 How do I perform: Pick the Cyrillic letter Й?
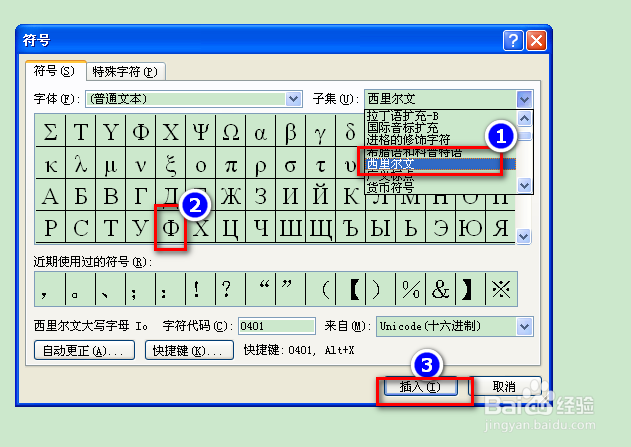pyautogui.click(x=320, y=196)
